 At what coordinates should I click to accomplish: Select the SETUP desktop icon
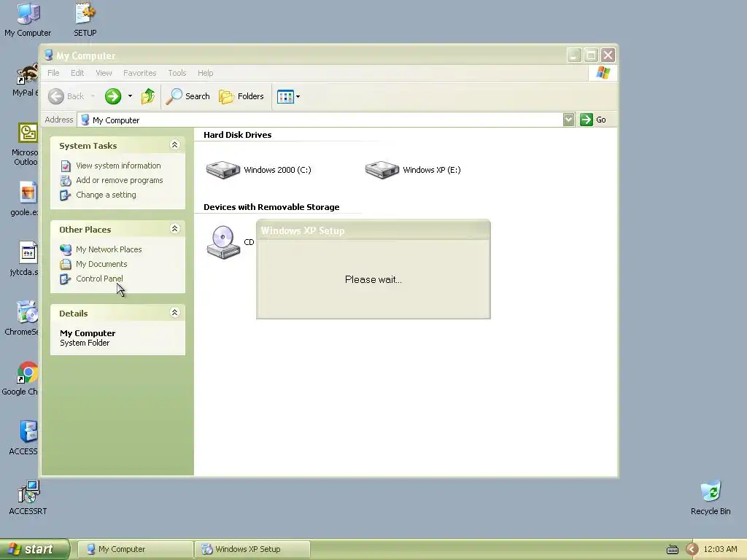pos(85,20)
